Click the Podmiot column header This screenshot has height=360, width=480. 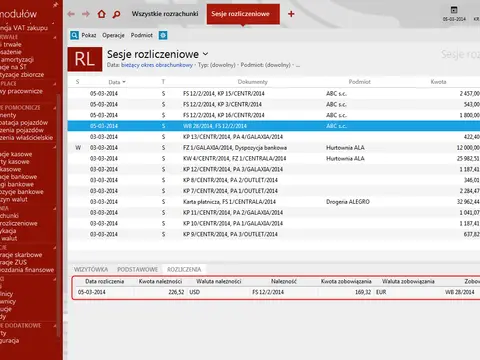click(359, 82)
